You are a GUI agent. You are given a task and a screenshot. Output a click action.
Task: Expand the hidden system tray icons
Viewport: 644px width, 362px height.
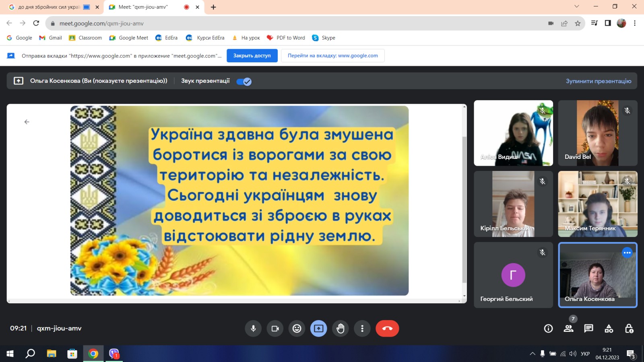532,354
